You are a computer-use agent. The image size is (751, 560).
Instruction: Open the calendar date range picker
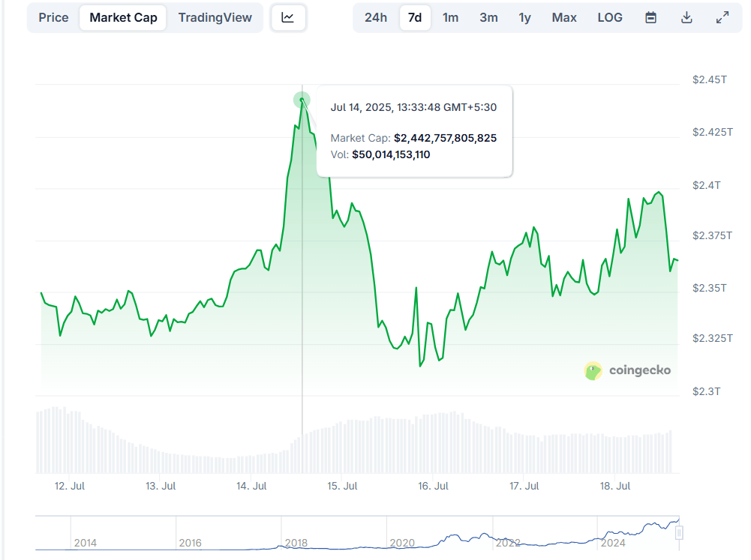(650, 17)
